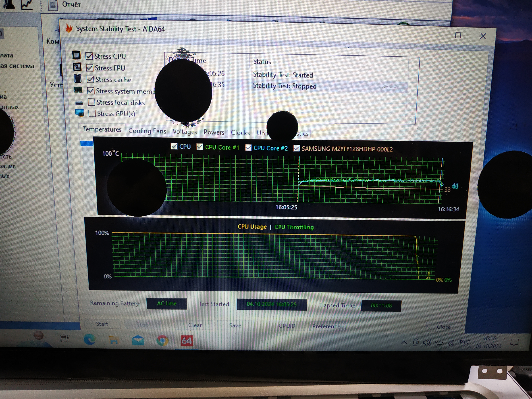This screenshot has width=532, height=399.
Task: Minimize the System Stability Test window
Action: tap(433, 35)
